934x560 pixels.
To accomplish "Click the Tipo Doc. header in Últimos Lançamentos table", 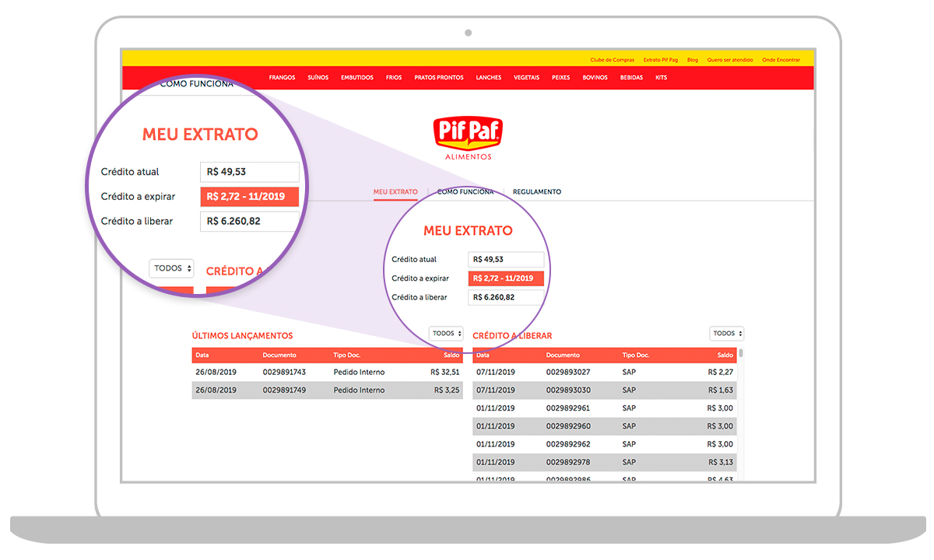I will pos(347,355).
